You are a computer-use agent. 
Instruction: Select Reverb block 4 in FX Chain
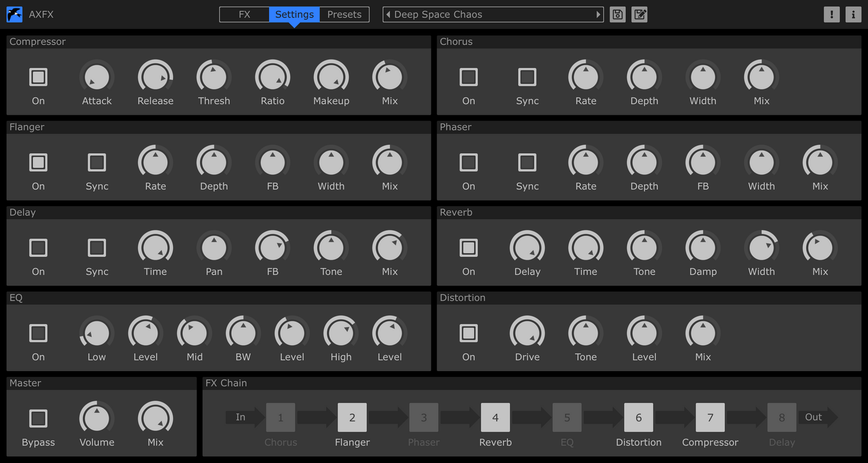tap(495, 417)
